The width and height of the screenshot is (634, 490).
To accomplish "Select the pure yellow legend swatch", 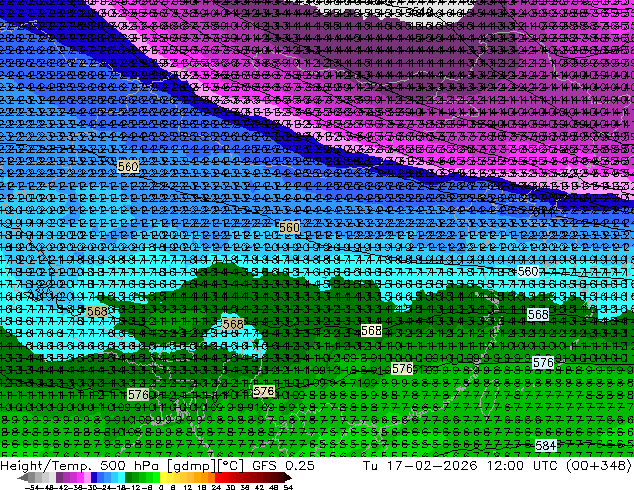I will pyautogui.click(x=163, y=478).
